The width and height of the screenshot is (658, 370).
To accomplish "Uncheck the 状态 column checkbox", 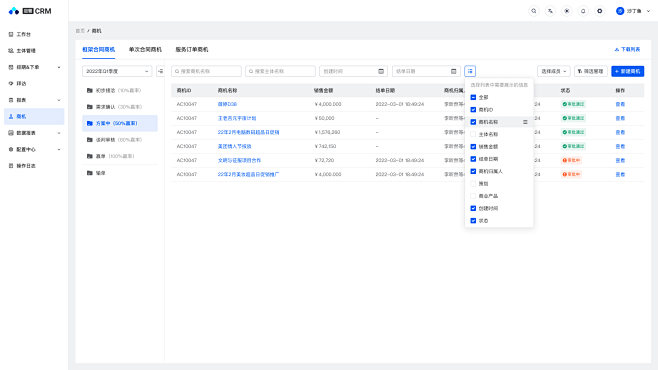I will click(x=473, y=221).
